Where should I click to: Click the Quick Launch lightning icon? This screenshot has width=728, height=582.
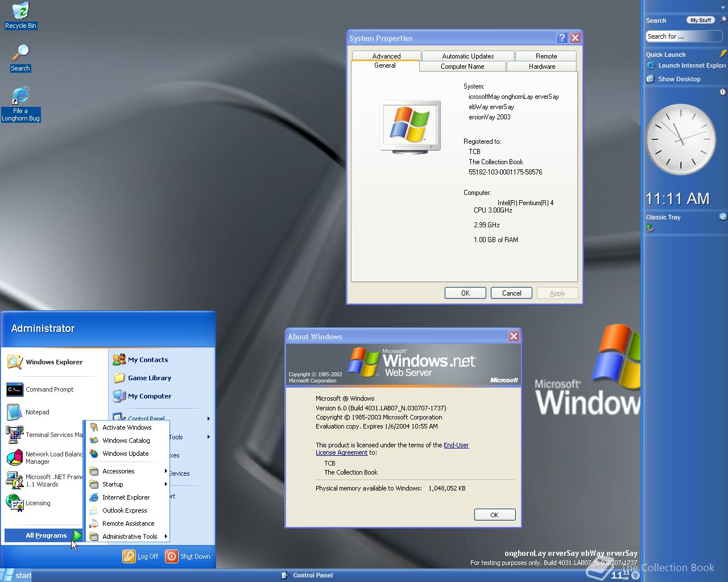coord(723,54)
